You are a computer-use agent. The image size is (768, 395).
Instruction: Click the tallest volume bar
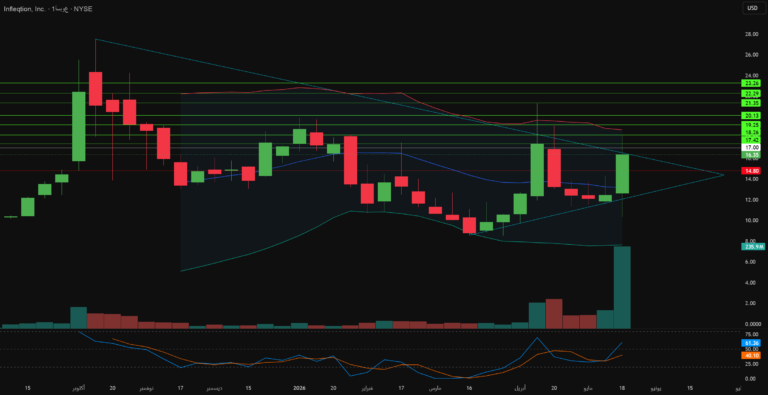click(x=622, y=287)
